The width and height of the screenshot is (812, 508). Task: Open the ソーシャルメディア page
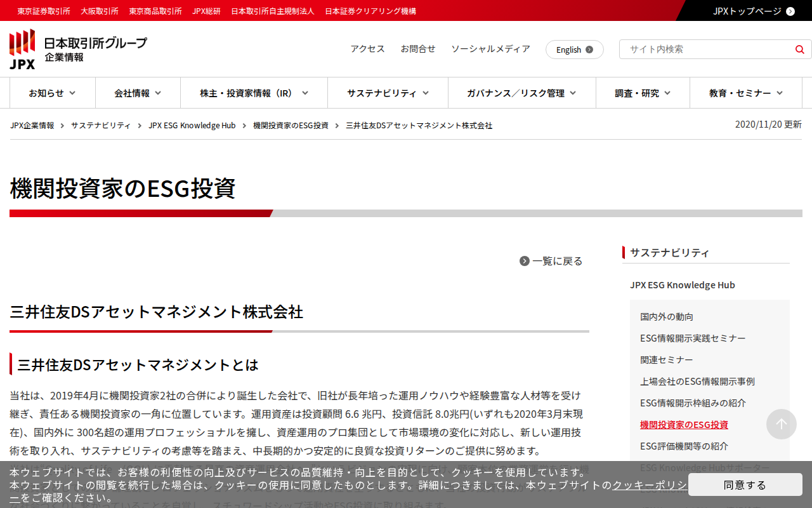click(x=490, y=49)
